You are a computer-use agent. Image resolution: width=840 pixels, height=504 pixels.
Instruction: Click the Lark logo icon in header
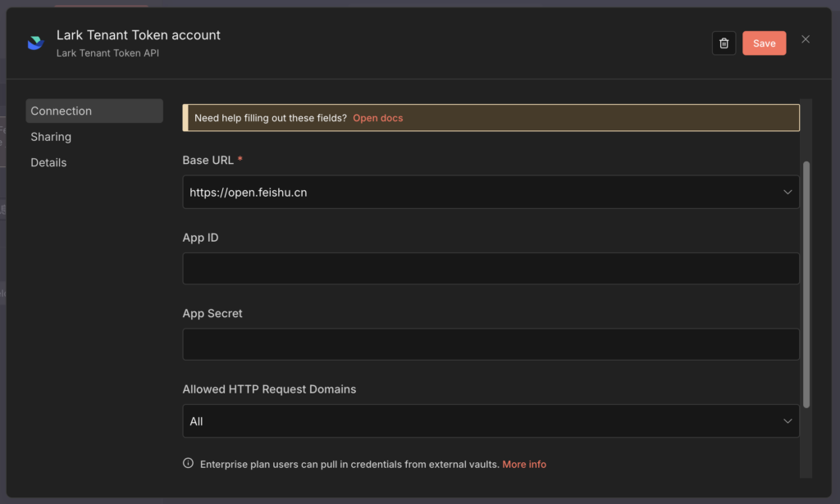(35, 43)
